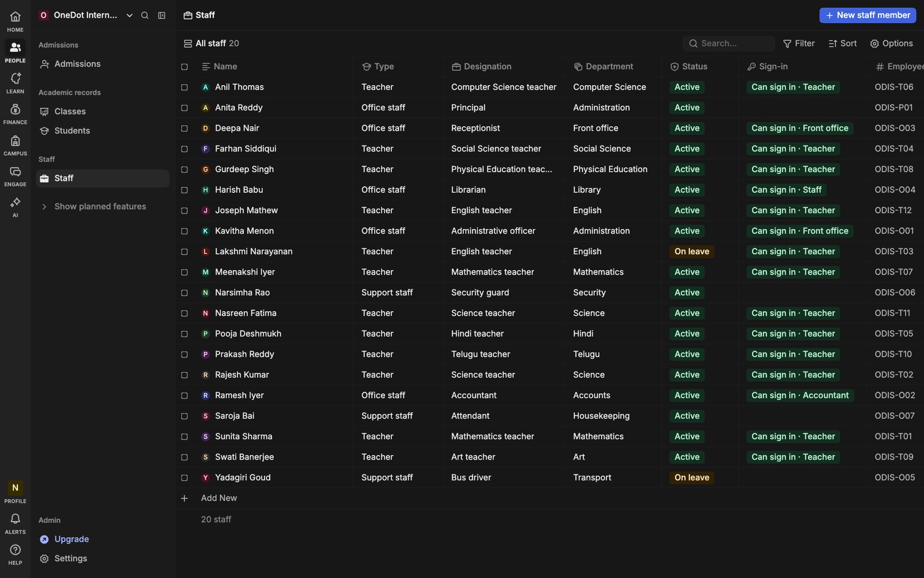Click Harish Babu's Can sign in Staff tag
Screen dimensions: 924x578
(x=786, y=190)
